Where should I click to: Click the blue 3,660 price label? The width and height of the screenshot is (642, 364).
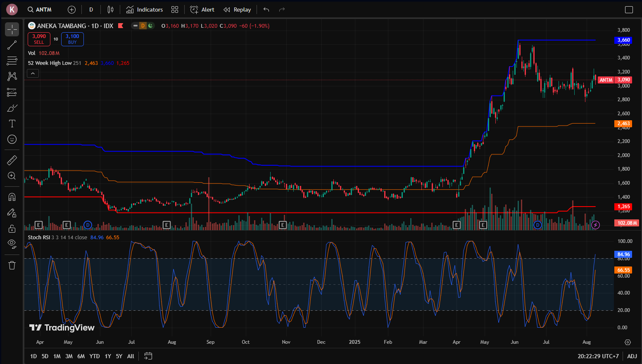pyautogui.click(x=623, y=40)
